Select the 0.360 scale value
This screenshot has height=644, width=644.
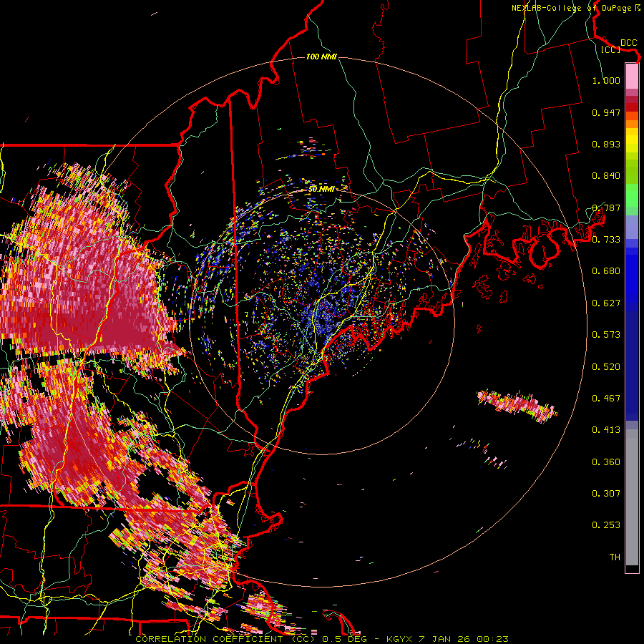606,462
